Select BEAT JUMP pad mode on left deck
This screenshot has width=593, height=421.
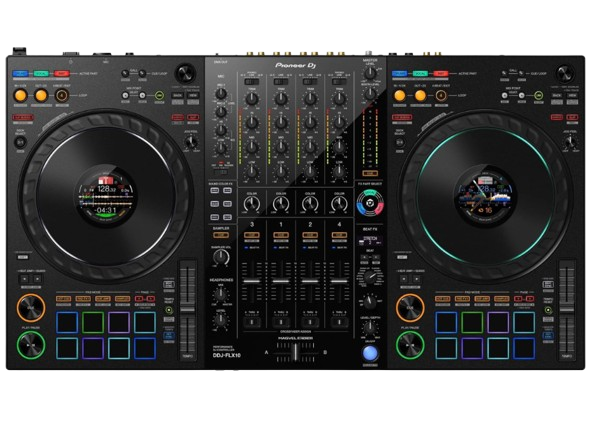coord(103,299)
